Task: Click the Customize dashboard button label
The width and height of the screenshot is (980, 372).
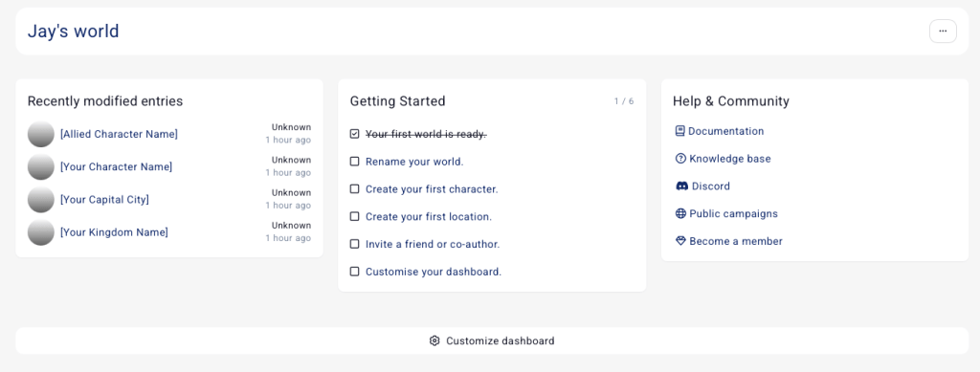Action: (x=500, y=340)
